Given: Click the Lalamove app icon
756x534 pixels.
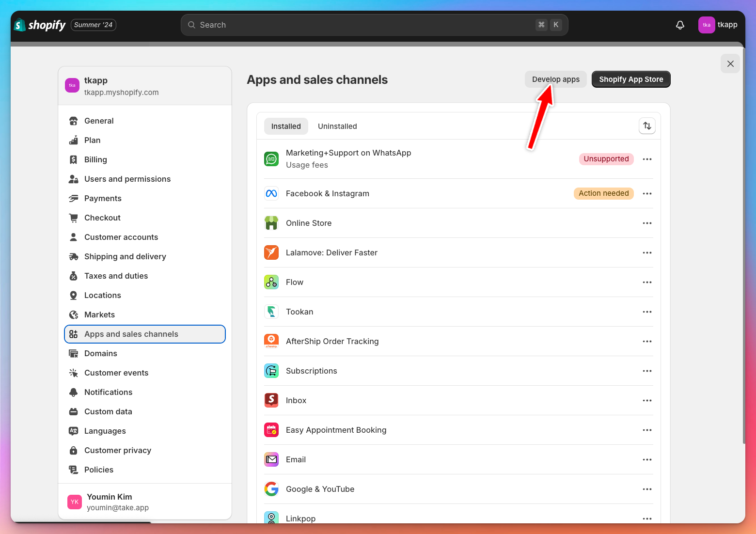Looking at the screenshot, I should (x=271, y=252).
